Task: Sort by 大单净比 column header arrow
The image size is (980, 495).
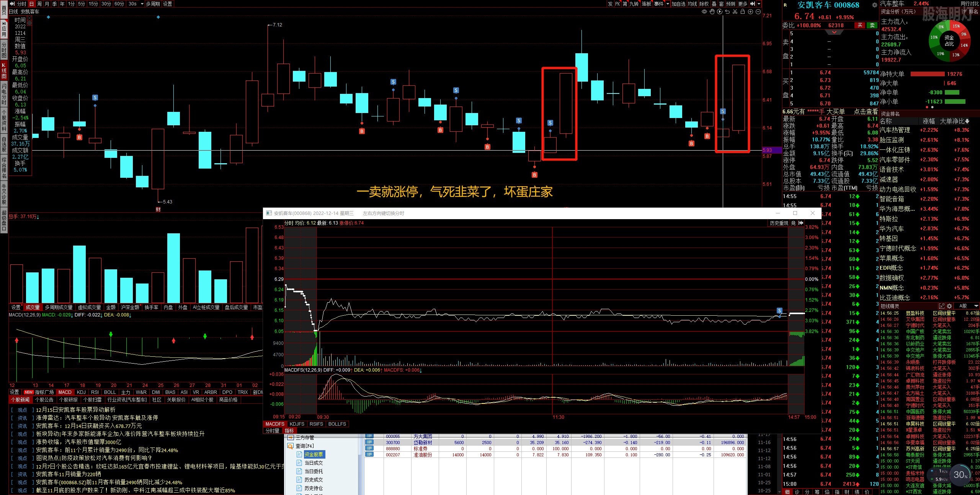Action: tap(967, 121)
